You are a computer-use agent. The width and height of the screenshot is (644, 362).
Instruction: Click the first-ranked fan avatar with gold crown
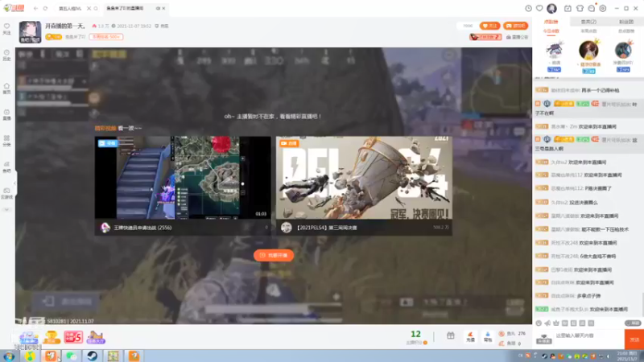(x=588, y=50)
